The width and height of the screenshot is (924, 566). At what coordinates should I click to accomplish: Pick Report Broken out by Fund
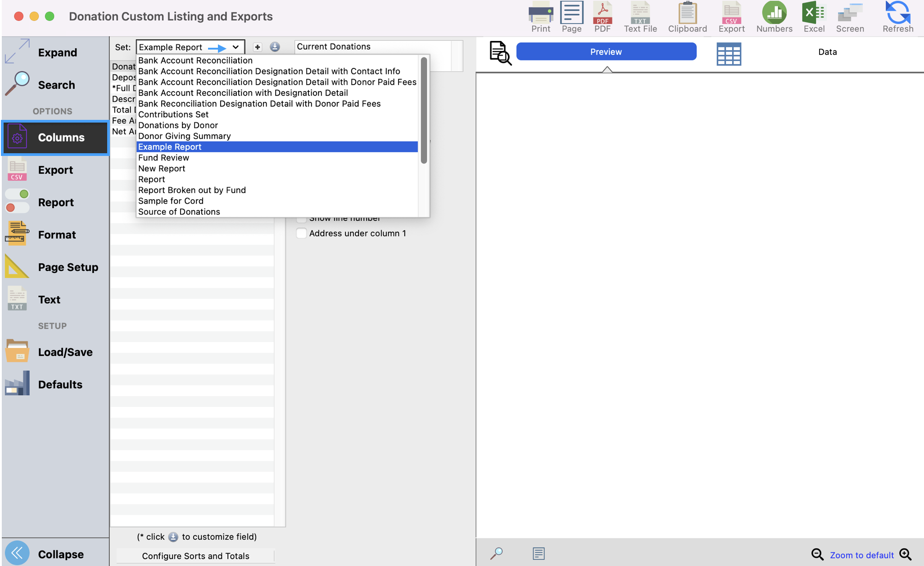click(192, 190)
